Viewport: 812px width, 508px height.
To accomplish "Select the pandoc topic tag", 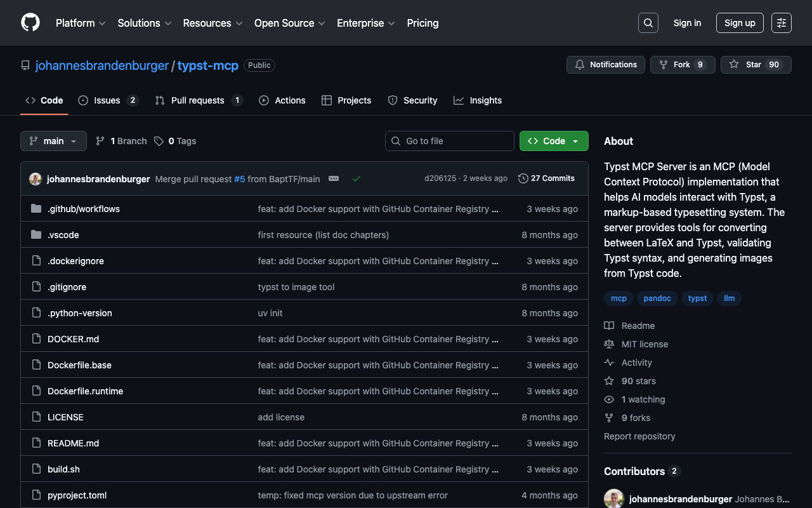I will coord(657,298).
